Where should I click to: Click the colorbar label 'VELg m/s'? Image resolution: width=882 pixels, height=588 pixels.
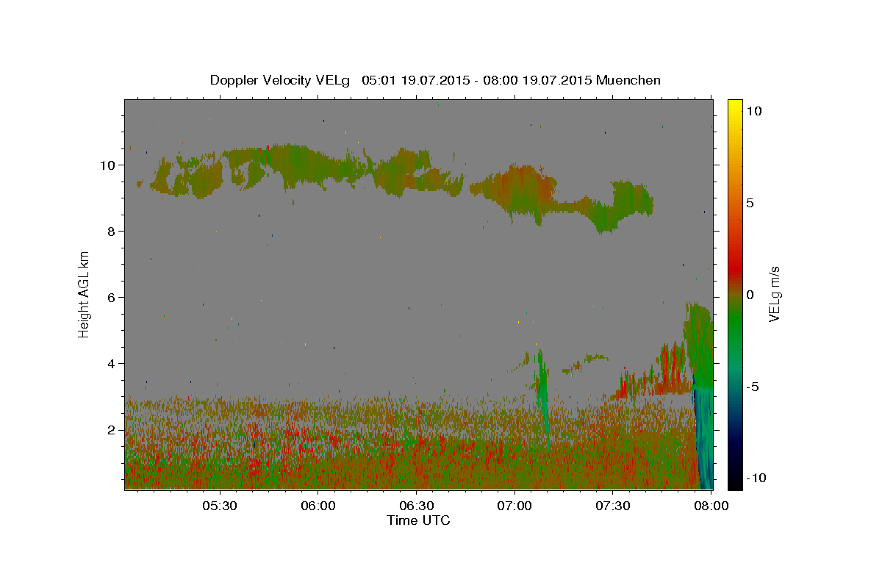tap(775, 295)
